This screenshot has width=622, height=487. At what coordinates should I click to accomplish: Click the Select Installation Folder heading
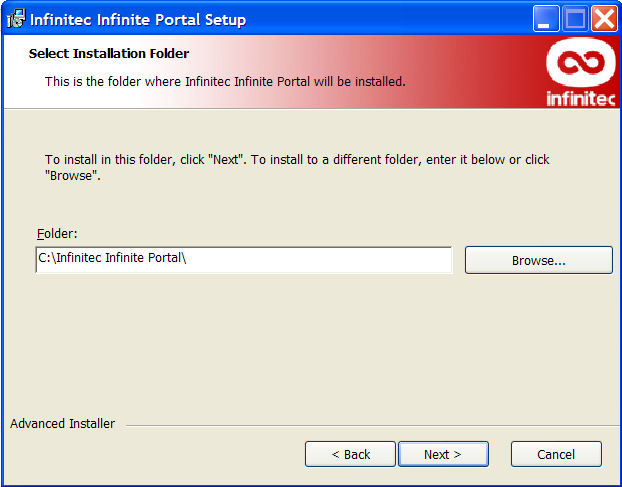tap(109, 54)
